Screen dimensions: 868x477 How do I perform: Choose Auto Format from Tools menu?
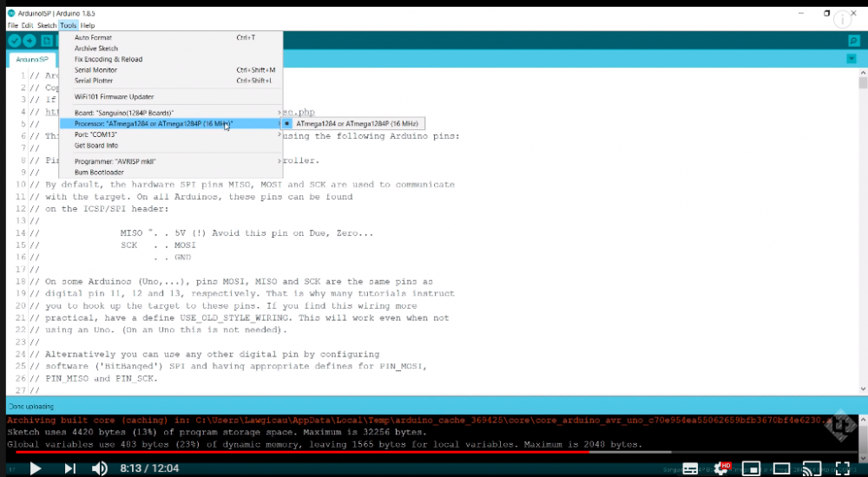171,37
